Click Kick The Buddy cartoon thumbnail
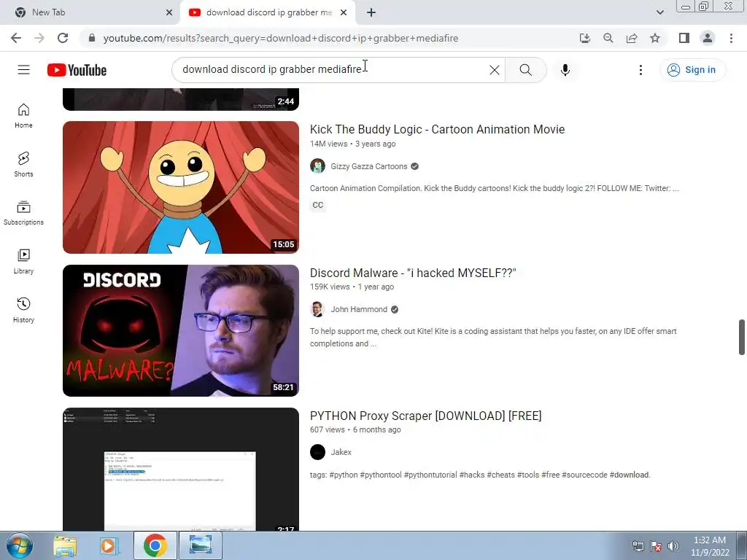The height and width of the screenshot is (560, 747). (181, 187)
